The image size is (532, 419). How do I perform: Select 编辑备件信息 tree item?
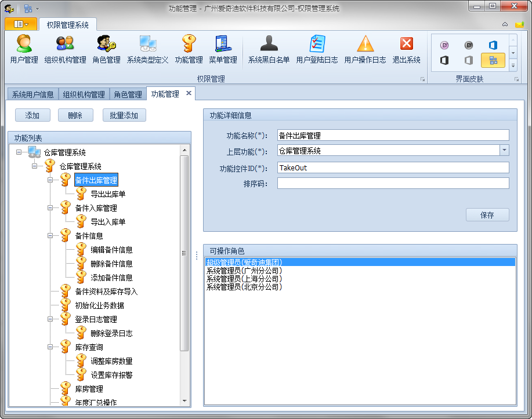[111, 250]
